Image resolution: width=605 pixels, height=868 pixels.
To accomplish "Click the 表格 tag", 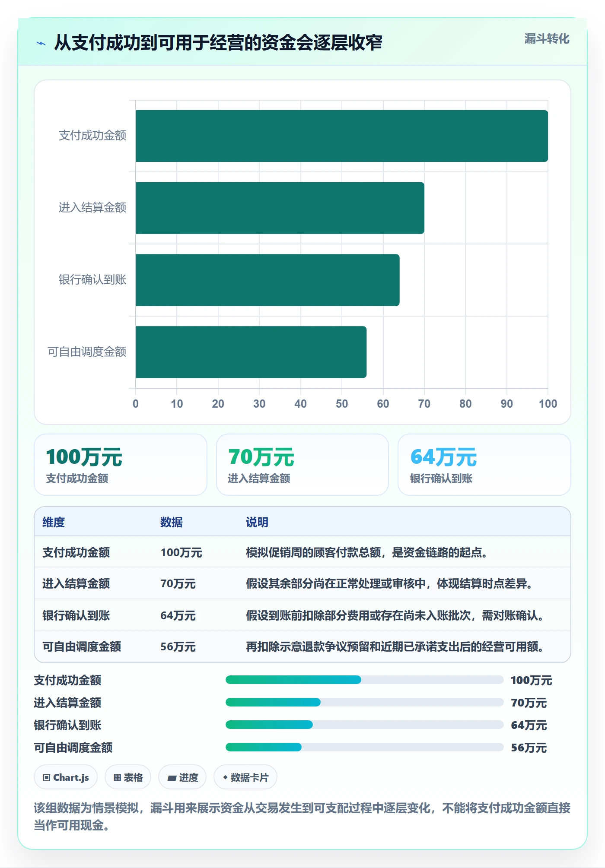I will tap(128, 777).
